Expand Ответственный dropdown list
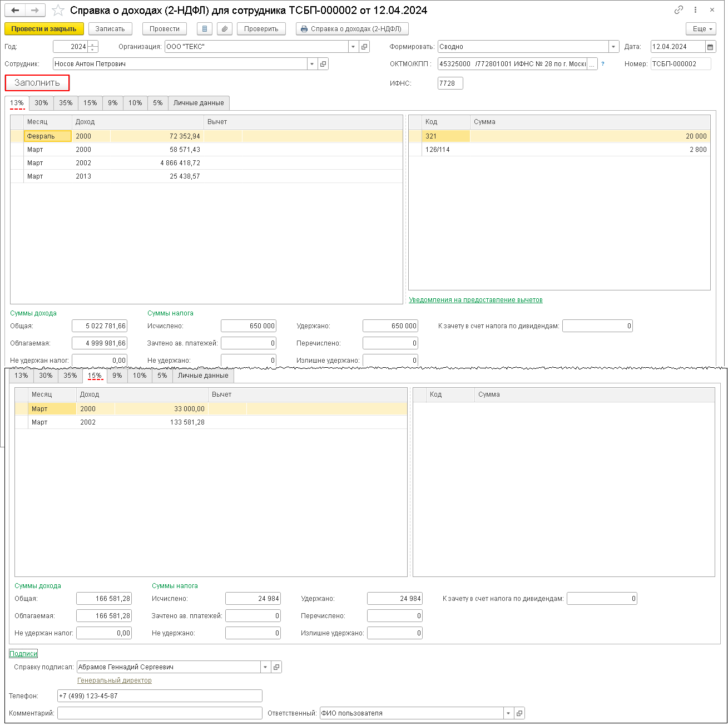 click(509, 713)
